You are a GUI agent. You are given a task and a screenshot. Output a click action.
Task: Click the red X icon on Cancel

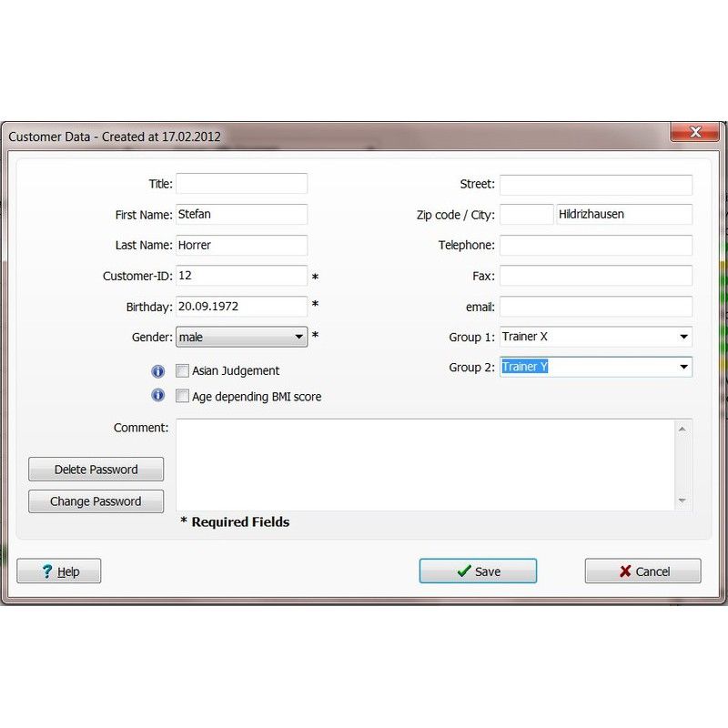[x=626, y=571]
